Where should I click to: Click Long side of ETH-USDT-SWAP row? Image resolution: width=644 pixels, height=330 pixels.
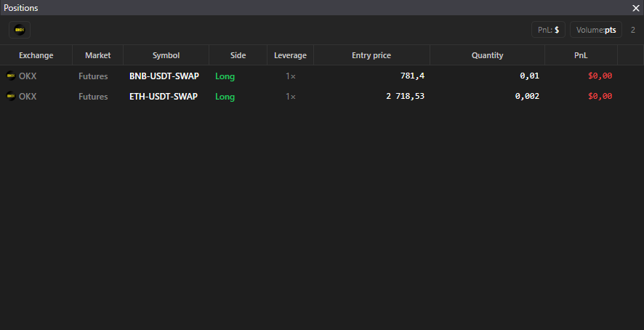click(225, 97)
